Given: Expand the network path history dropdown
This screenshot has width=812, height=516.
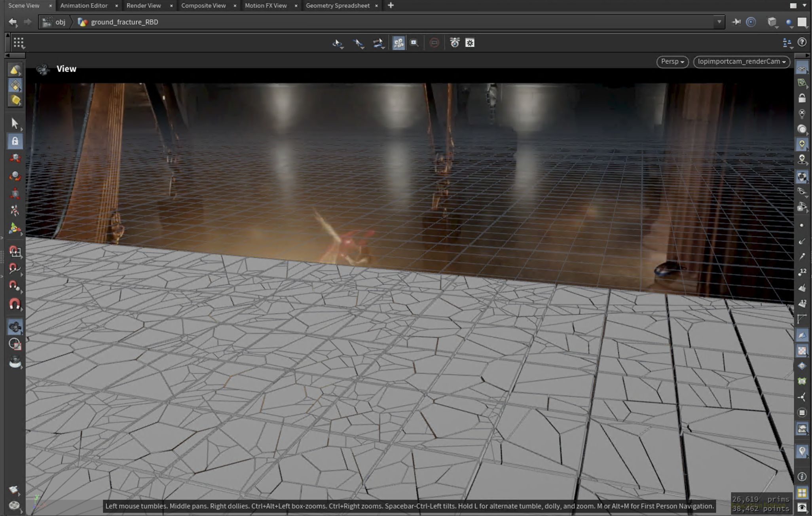Looking at the screenshot, I should pos(719,22).
